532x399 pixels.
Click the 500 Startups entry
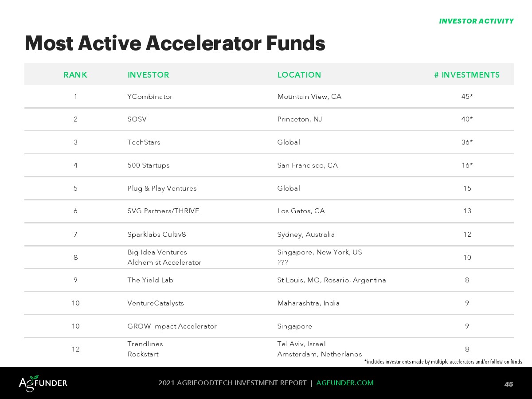click(x=149, y=165)
